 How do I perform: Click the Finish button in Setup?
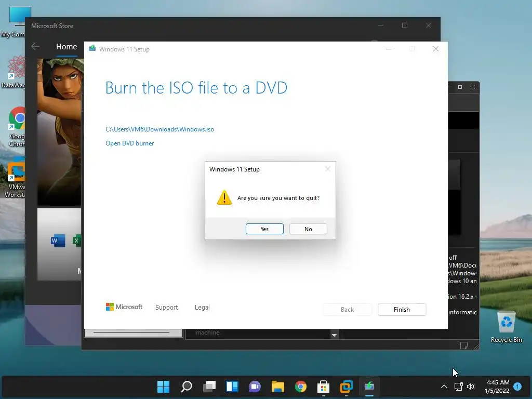coord(402,310)
